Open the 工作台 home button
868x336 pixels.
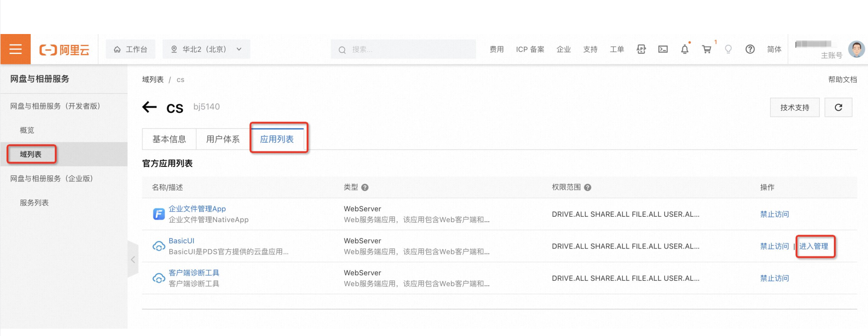tap(130, 49)
